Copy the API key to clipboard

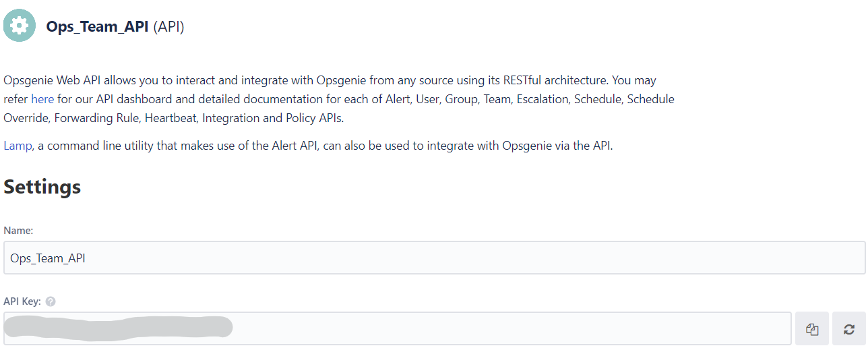812,329
